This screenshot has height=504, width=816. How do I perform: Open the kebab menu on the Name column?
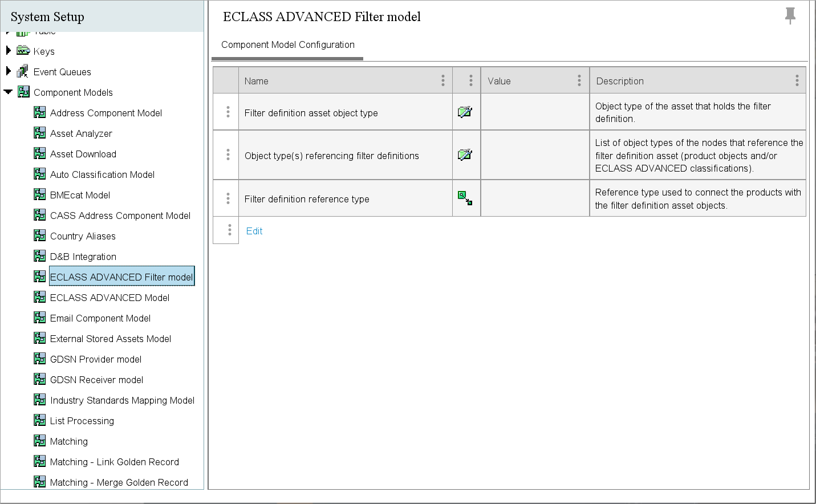point(443,80)
